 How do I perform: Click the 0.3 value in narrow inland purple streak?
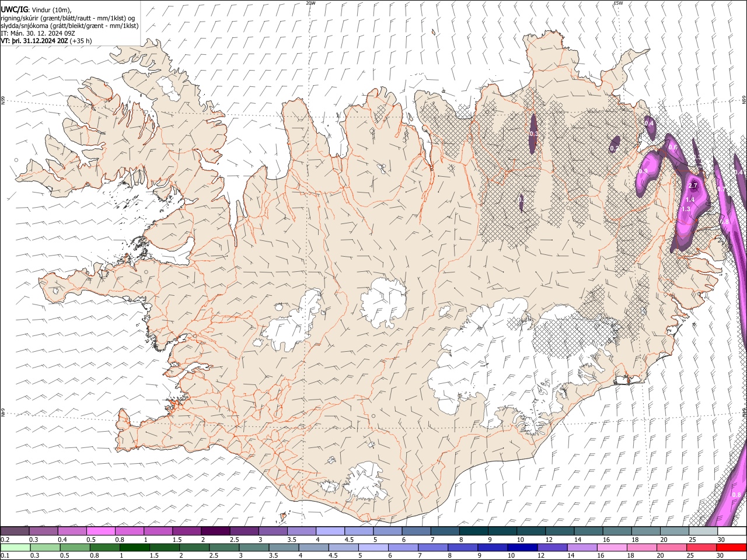[533, 134]
